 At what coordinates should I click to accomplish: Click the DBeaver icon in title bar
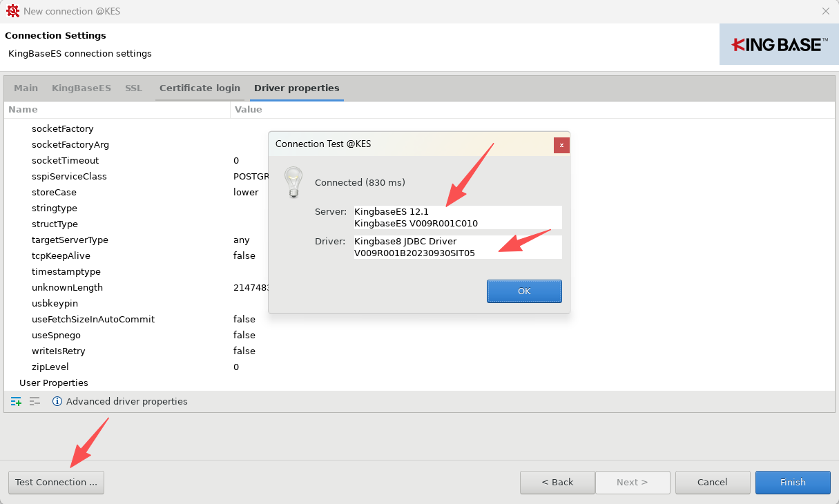point(12,11)
